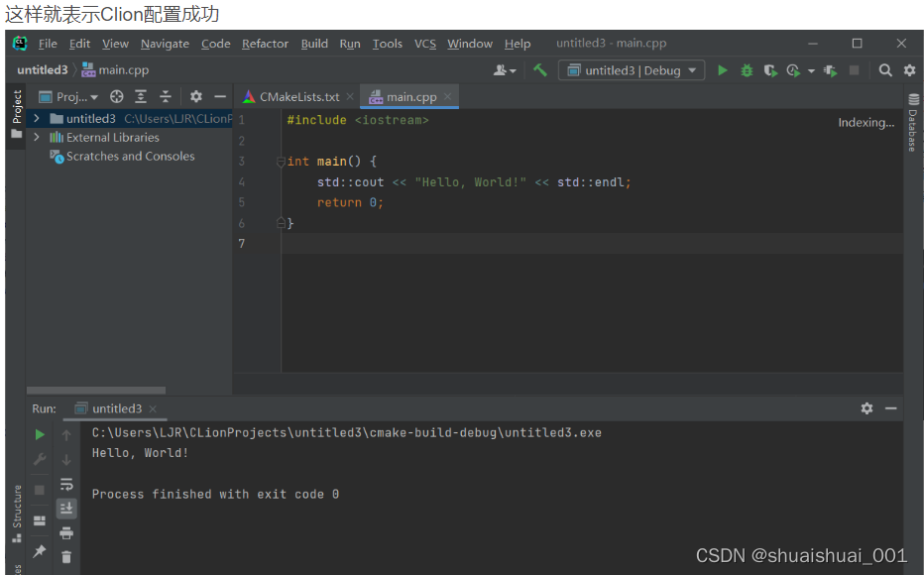This screenshot has width=924, height=575.
Task: Toggle the Structure tool window side tab
Action: [17, 514]
